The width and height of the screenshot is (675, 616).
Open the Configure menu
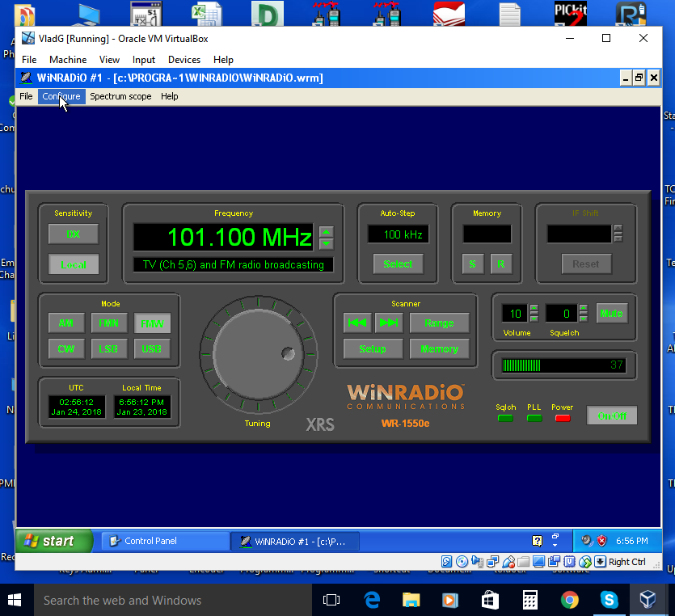click(x=61, y=96)
